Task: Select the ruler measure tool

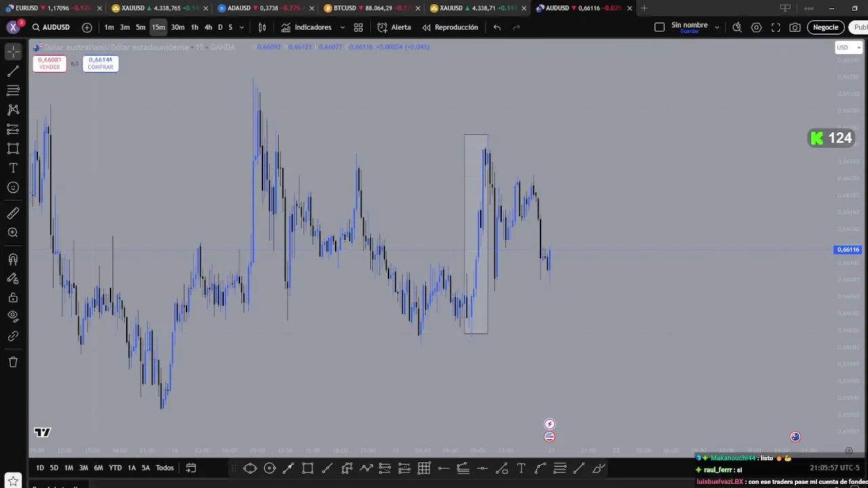Action: [13, 213]
